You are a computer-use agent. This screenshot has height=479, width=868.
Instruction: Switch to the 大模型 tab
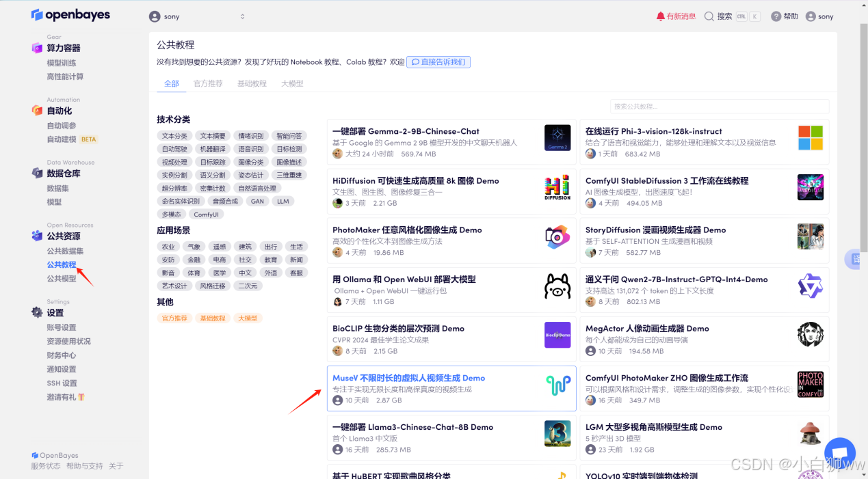(292, 83)
